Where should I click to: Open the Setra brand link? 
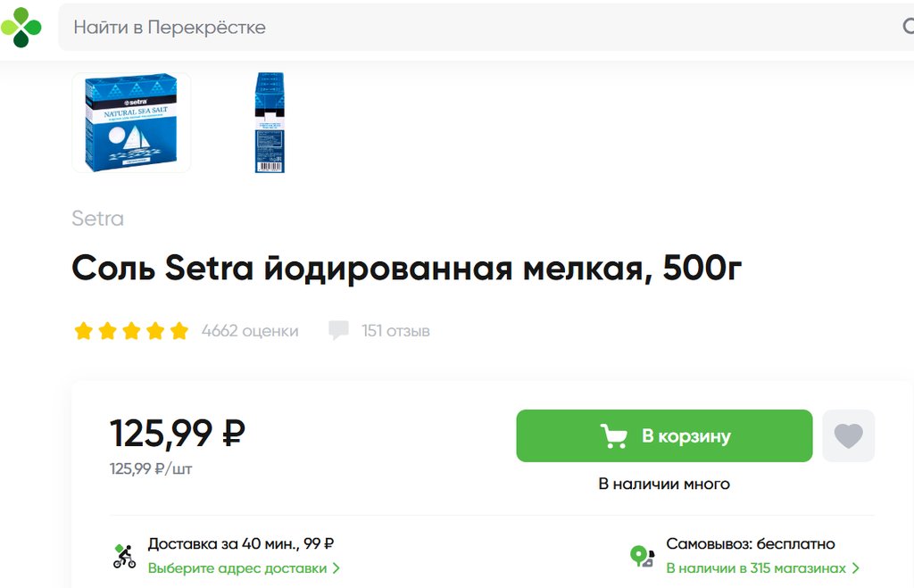tap(97, 219)
